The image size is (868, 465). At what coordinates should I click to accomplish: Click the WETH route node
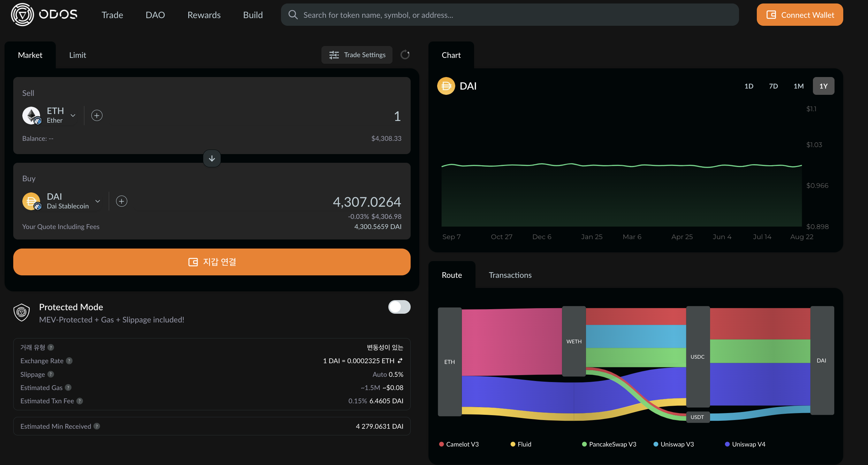[x=574, y=341]
